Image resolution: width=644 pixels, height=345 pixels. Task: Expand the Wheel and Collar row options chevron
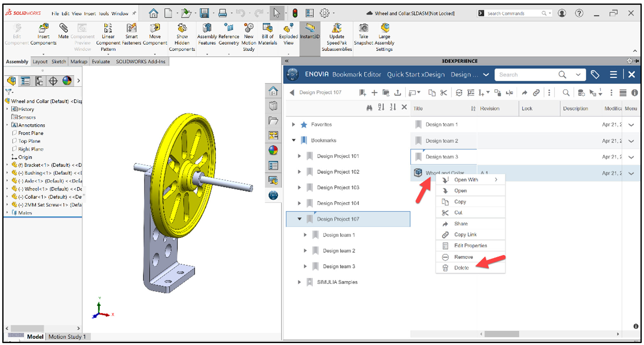click(x=631, y=173)
